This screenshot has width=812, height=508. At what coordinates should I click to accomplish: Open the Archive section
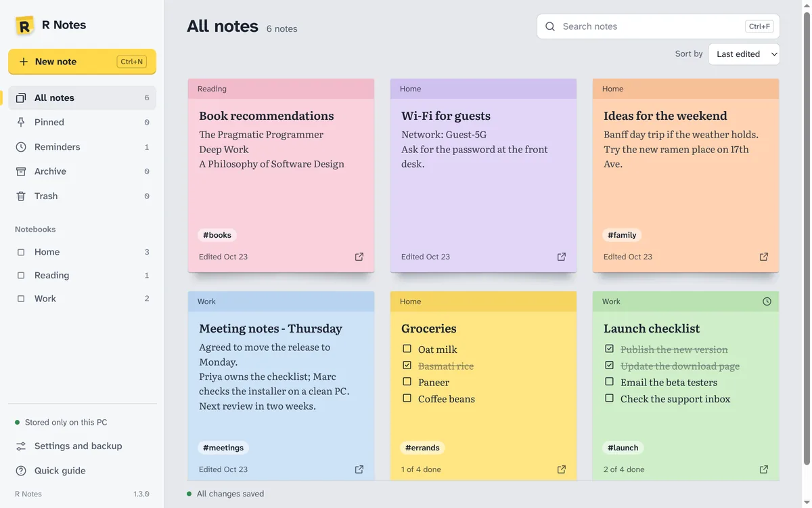tap(82, 171)
